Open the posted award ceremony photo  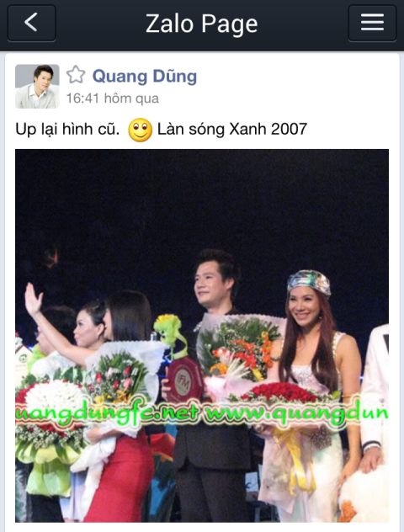[202, 335]
